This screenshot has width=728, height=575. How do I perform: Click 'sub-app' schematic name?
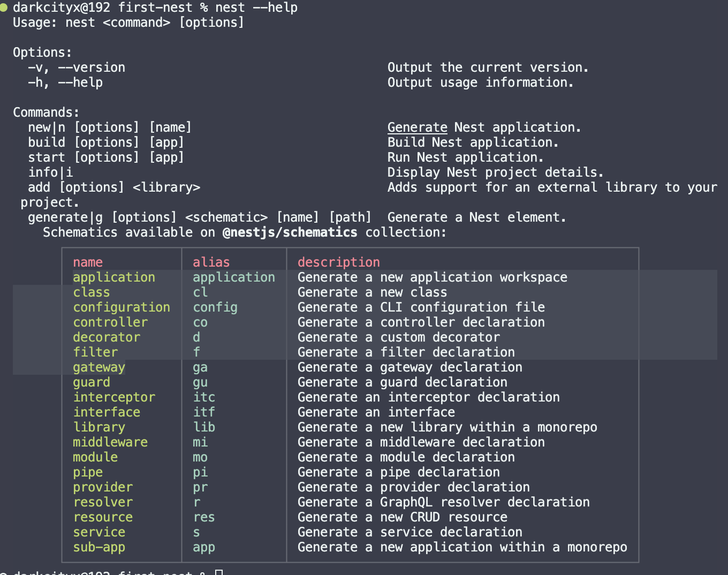coord(99,547)
